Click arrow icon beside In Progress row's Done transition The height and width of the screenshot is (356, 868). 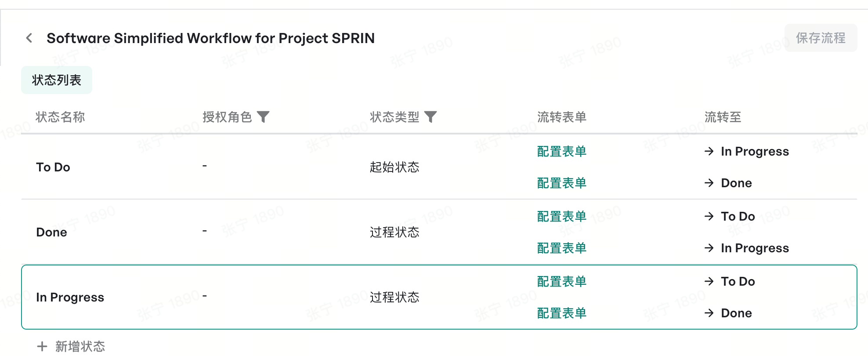(709, 313)
